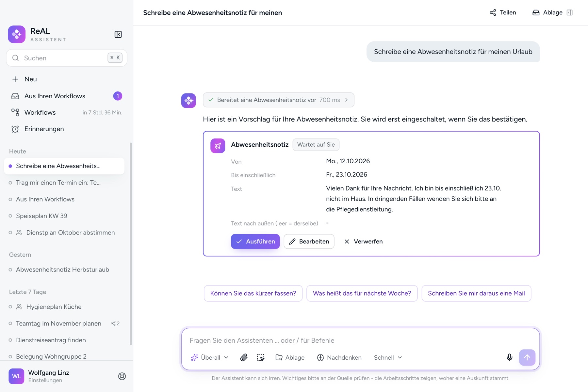Viewport: 588px width, 392px height.
Task: Open chat 'Dienstplan Oktober abstimmen'
Action: tap(64, 233)
